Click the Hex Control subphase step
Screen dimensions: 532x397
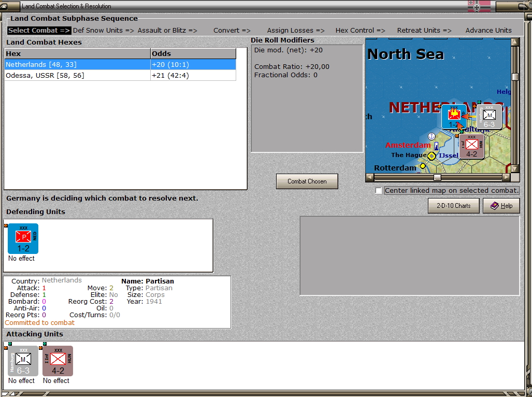point(361,30)
